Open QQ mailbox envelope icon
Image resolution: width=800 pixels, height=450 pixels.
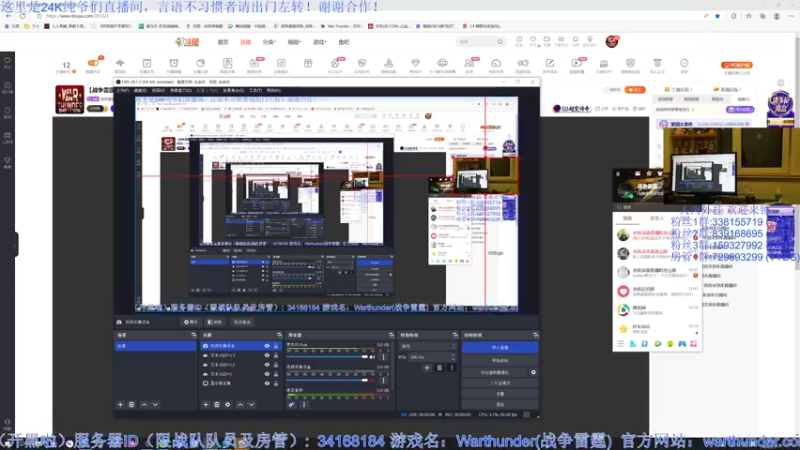pos(638,174)
